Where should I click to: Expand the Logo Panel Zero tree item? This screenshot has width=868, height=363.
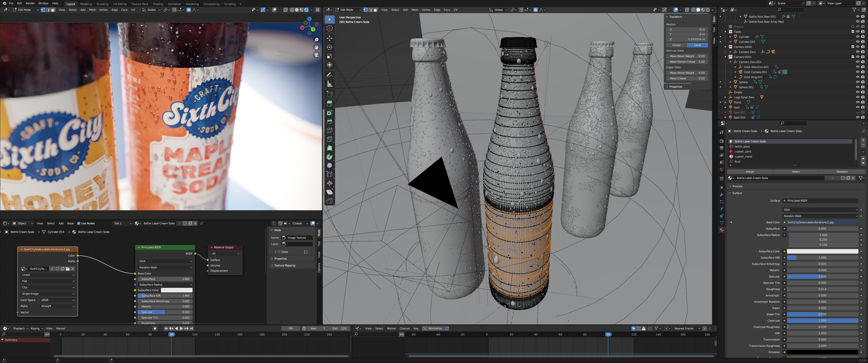725,97
